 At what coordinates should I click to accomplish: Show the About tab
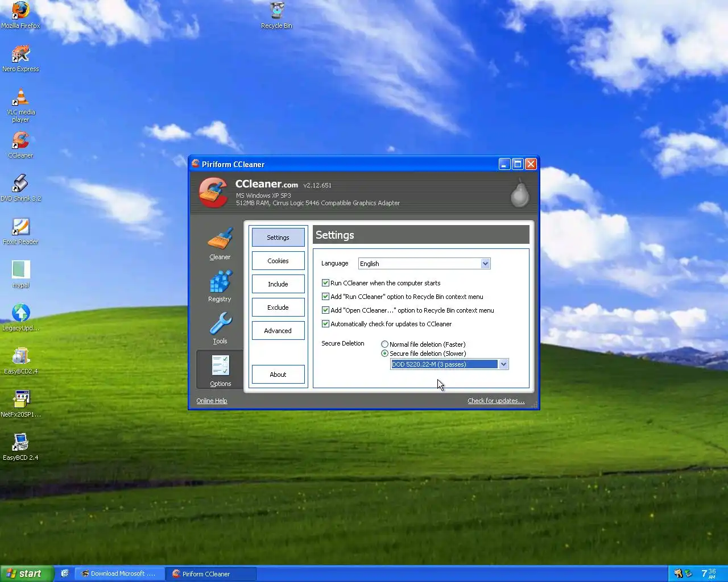pyautogui.click(x=278, y=375)
